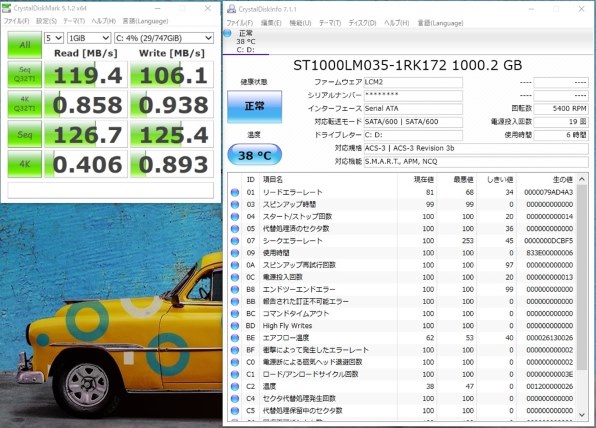Click the blue 正常 health status button
The image size is (596, 428).
(x=255, y=106)
